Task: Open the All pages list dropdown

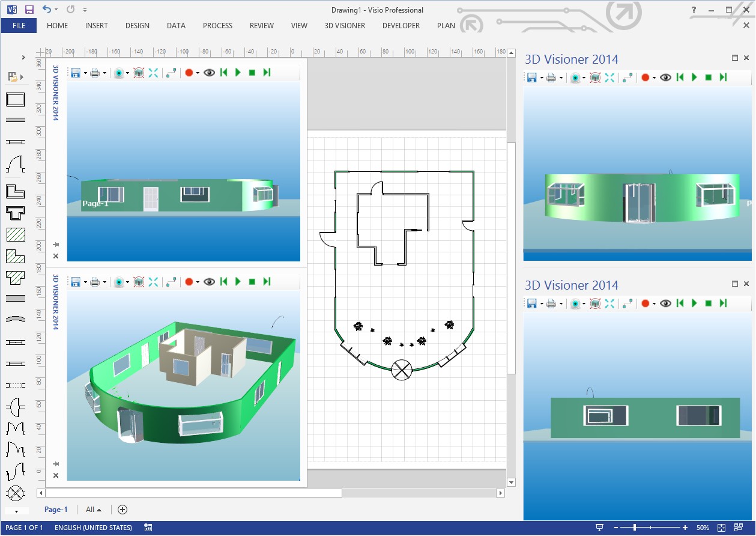Action: [94, 510]
